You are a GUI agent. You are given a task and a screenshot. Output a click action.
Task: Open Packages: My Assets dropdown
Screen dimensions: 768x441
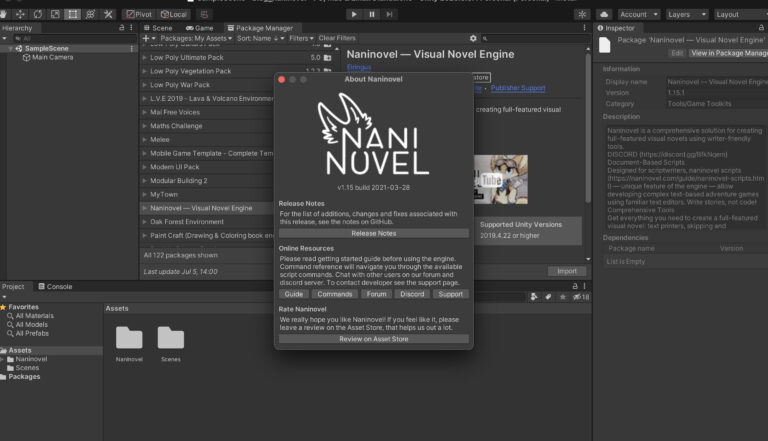(x=195, y=38)
